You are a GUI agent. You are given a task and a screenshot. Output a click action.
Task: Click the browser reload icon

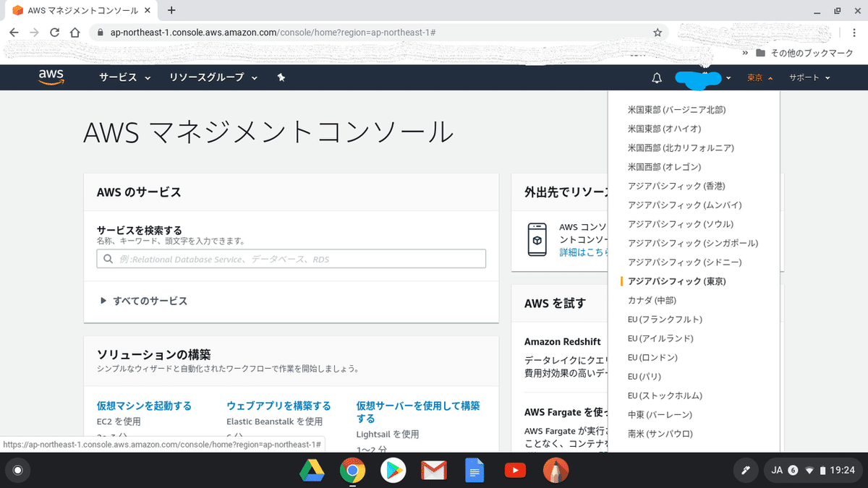pyautogui.click(x=54, y=33)
